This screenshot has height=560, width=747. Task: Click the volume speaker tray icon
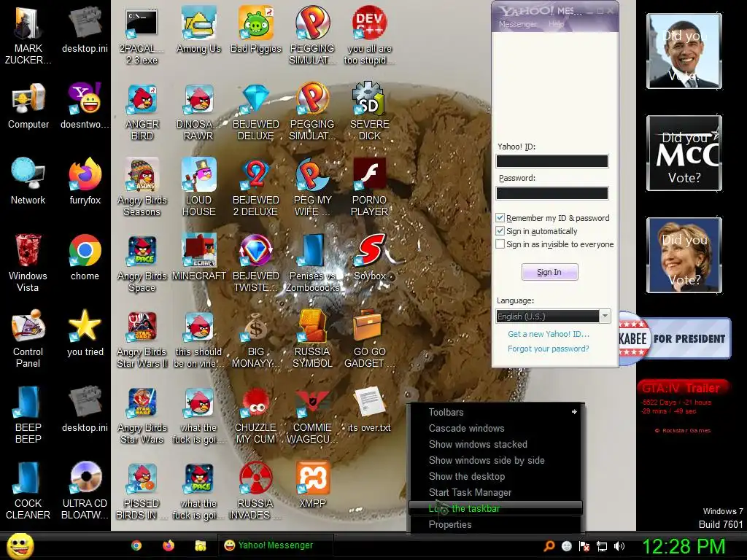[x=619, y=546]
